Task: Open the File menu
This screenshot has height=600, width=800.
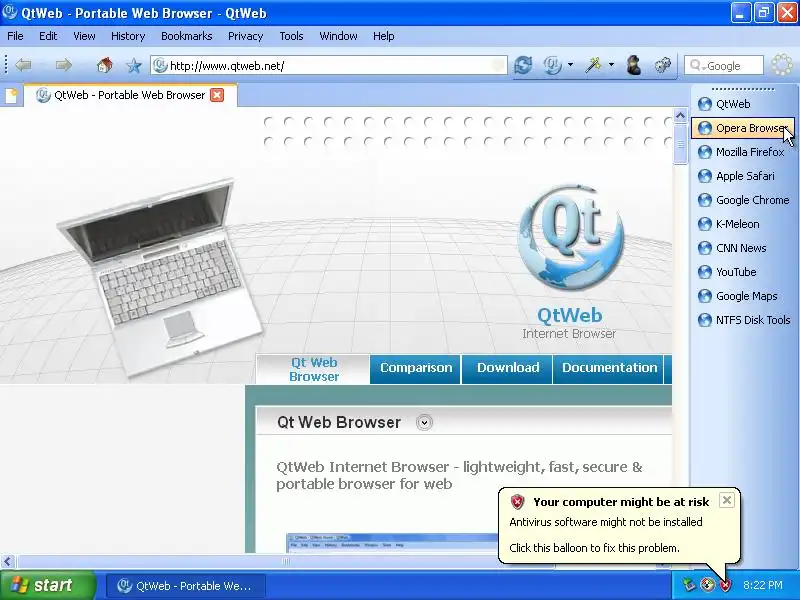Action: click(15, 36)
